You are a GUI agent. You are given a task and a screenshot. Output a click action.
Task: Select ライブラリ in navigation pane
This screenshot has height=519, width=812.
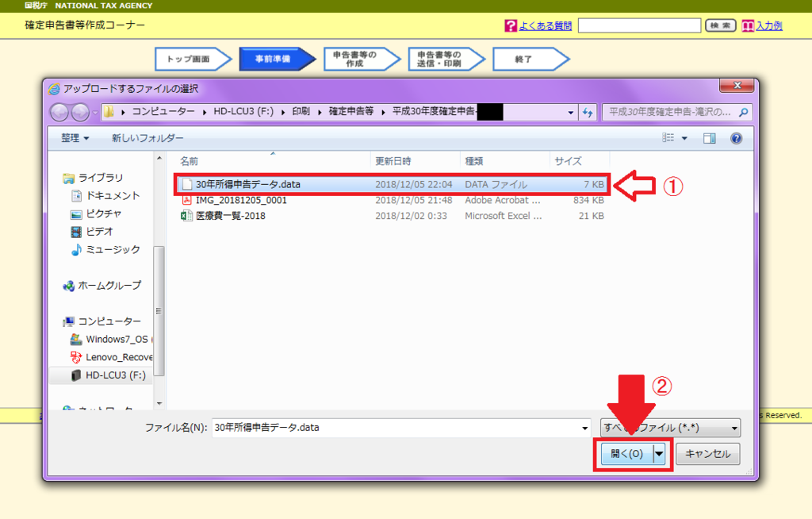(x=93, y=178)
